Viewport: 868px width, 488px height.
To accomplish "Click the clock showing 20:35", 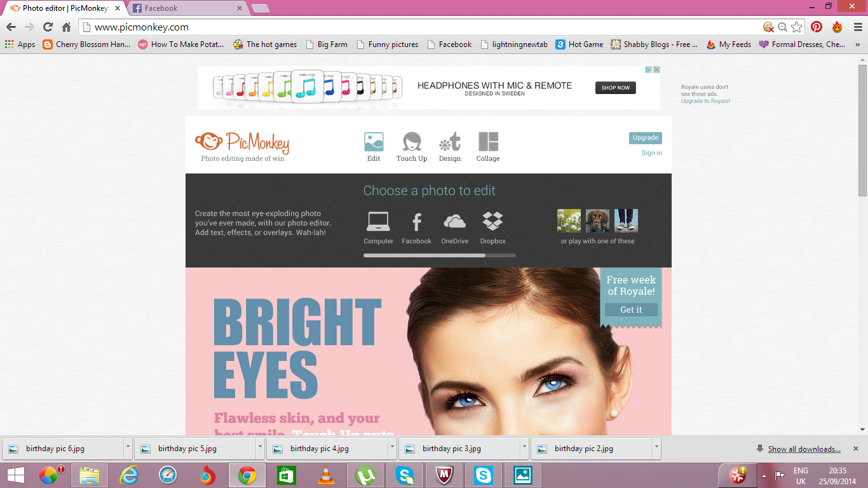I will click(837, 471).
